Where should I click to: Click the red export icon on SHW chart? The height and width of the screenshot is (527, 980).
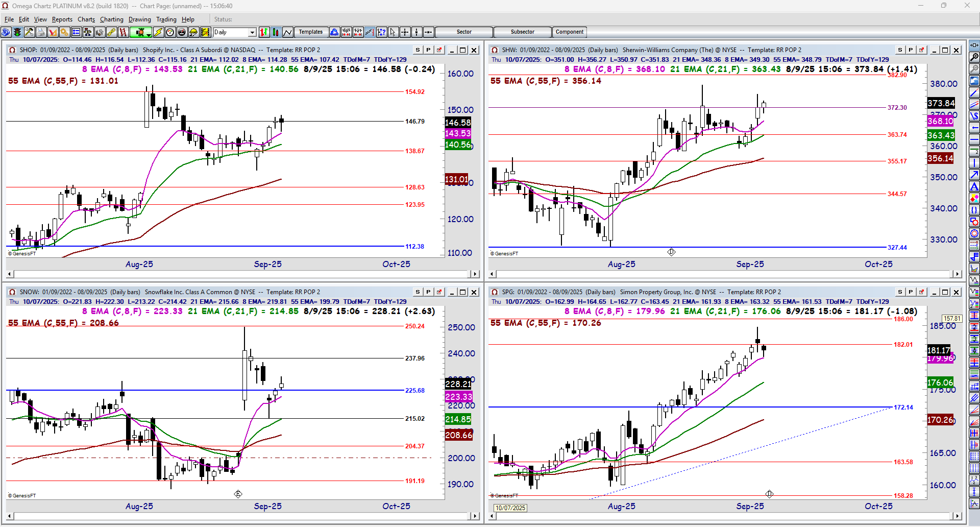pos(921,50)
